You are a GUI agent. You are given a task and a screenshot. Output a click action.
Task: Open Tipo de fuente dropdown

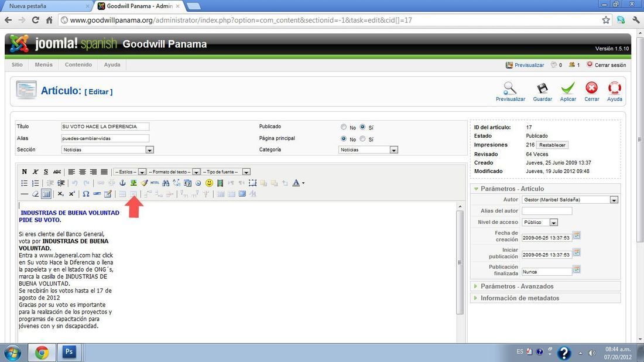coord(226,172)
